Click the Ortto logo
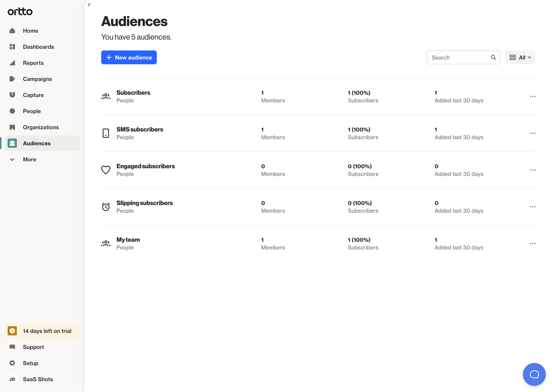 [20, 12]
